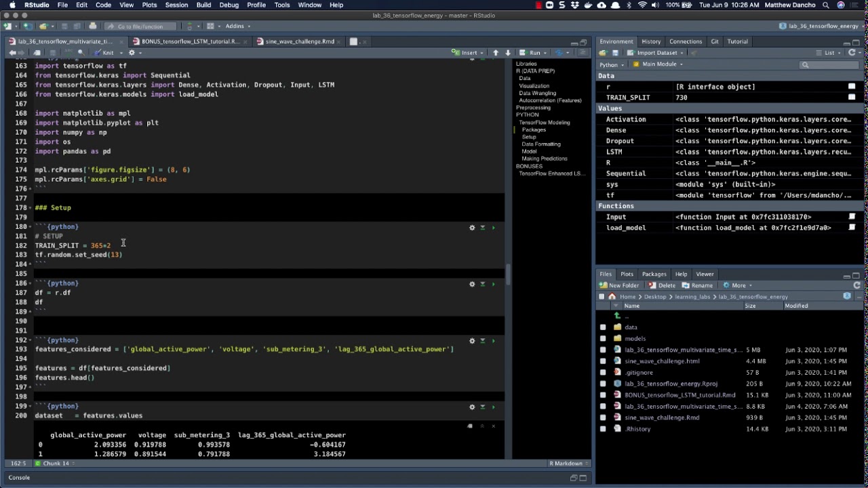Click the macOS Spotlight search icon
868x488 pixels.
coord(825,5)
